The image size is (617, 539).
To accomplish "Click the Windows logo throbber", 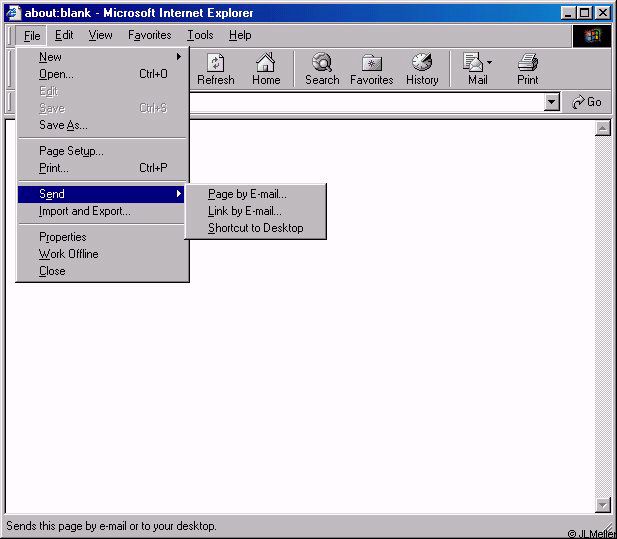I will click(591, 36).
